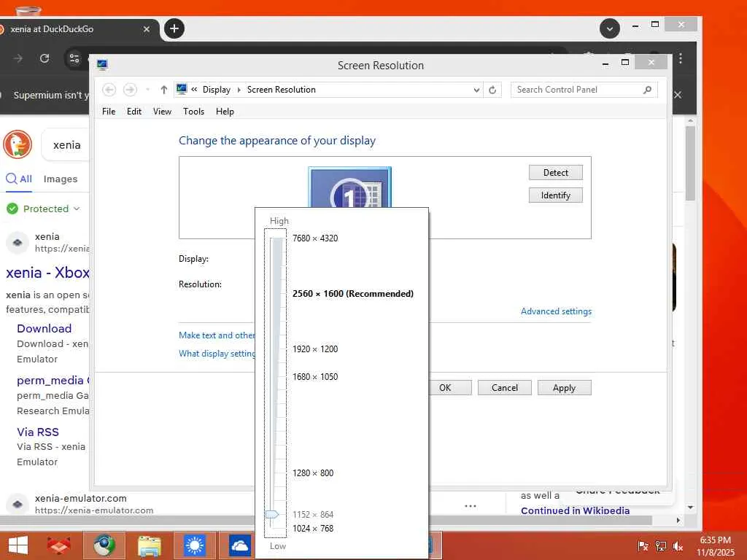Go forward in Screen Resolution window

[x=130, y=90]
